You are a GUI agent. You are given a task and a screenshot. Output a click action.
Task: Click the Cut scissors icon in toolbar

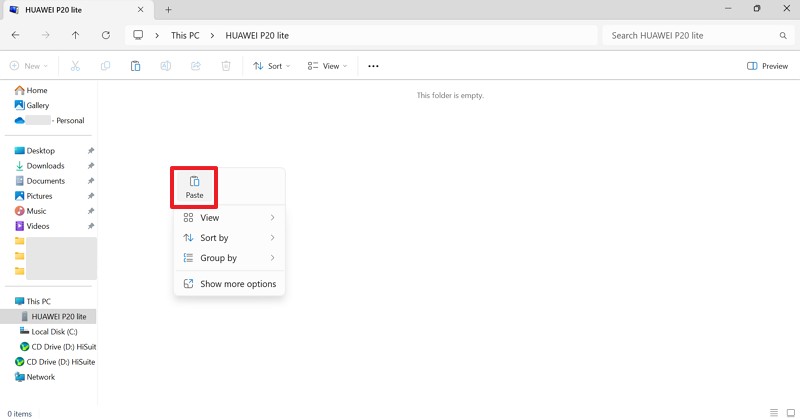(74, 66)
